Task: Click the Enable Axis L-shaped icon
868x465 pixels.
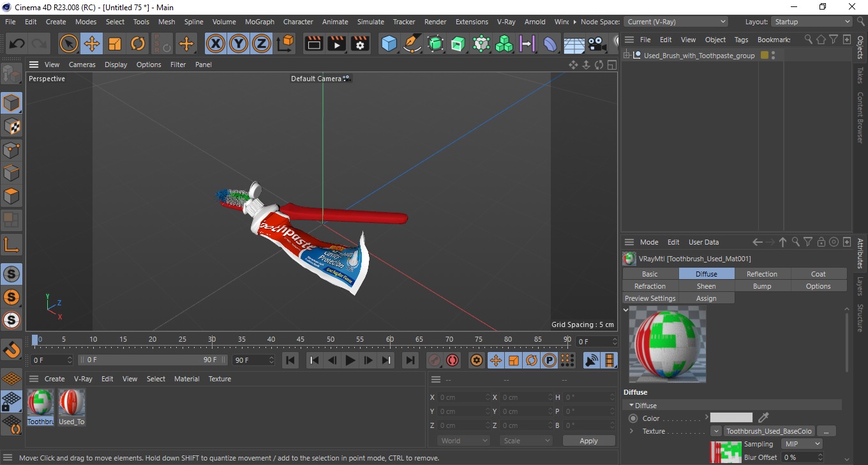Action: pos(11,245)
